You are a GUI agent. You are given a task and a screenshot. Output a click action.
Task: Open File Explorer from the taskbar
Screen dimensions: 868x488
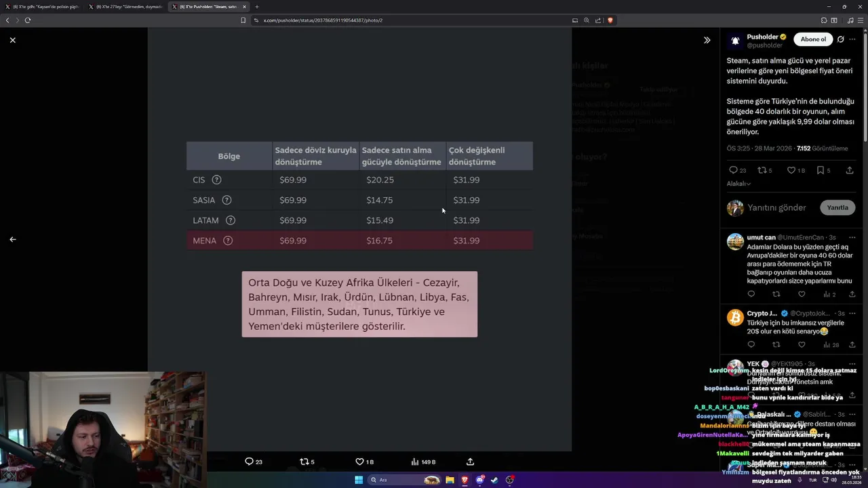tap(450, 480)
